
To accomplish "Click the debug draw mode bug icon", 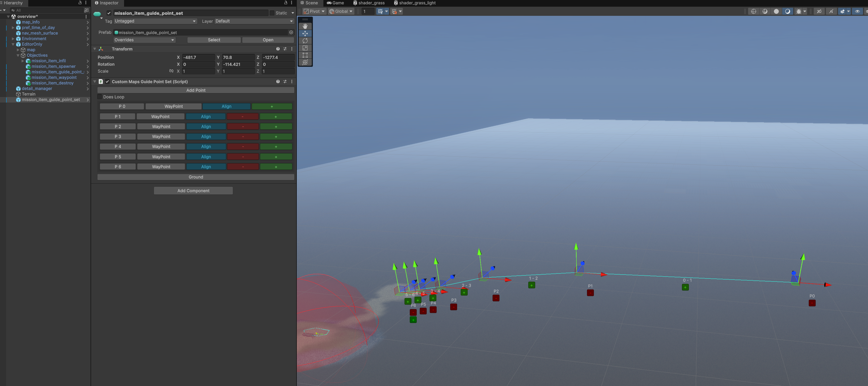I will [799, 11].
